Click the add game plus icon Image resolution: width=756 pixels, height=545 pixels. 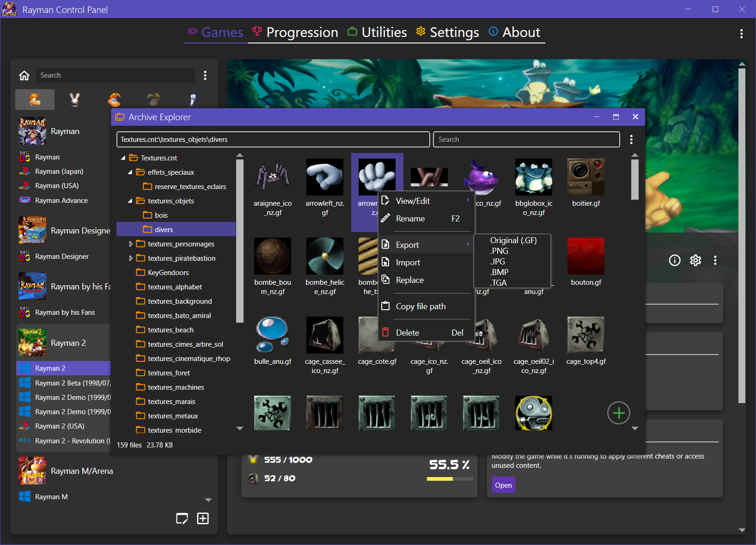pos(203,519)
